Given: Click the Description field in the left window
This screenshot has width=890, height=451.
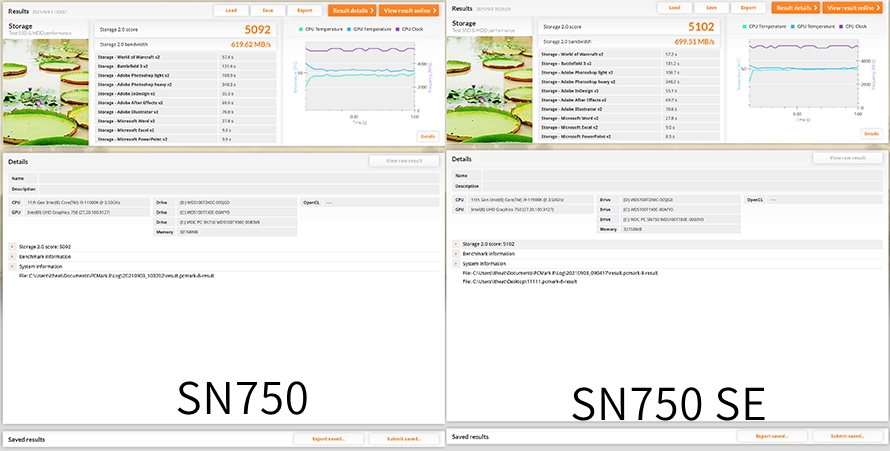Looking at the screenshot, I should point(239,189).
